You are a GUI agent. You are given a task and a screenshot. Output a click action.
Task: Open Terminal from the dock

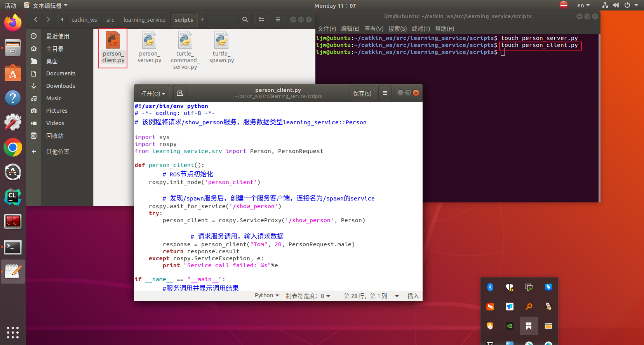(13, 247)
